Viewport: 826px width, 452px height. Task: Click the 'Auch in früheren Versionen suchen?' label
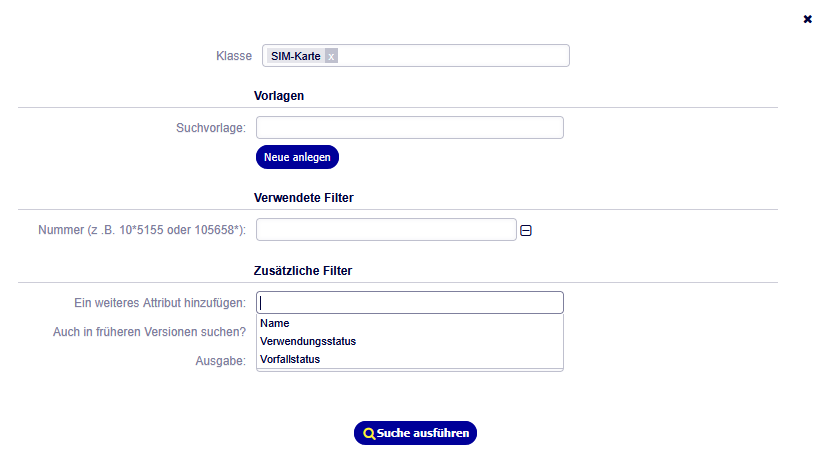point(149,332)
